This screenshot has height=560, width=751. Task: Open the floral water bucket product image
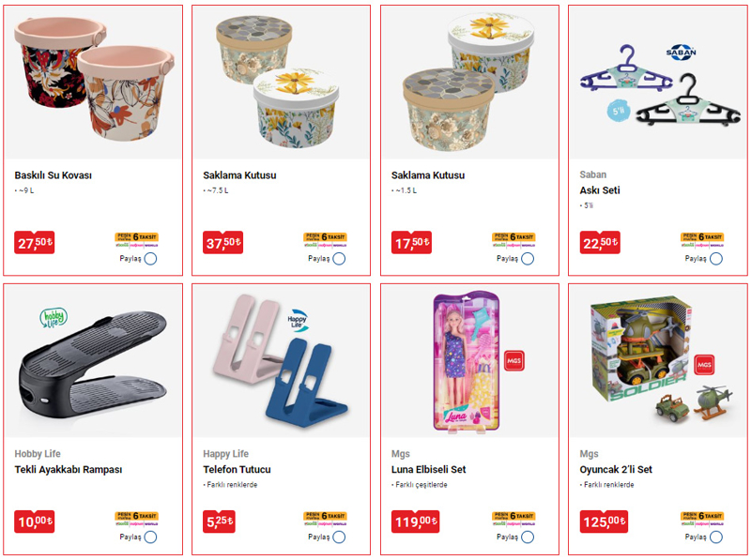click(x=93, y=80)
